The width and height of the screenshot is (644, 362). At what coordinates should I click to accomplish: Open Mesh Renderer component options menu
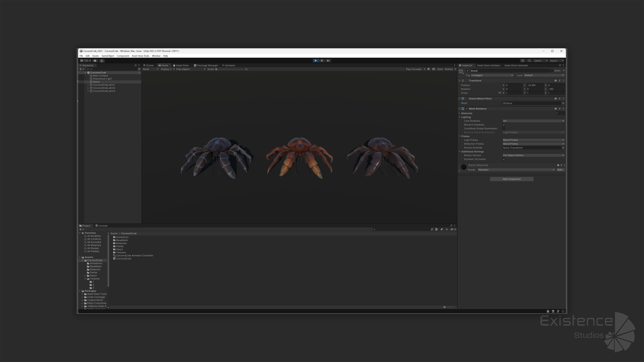pos(563,109)
